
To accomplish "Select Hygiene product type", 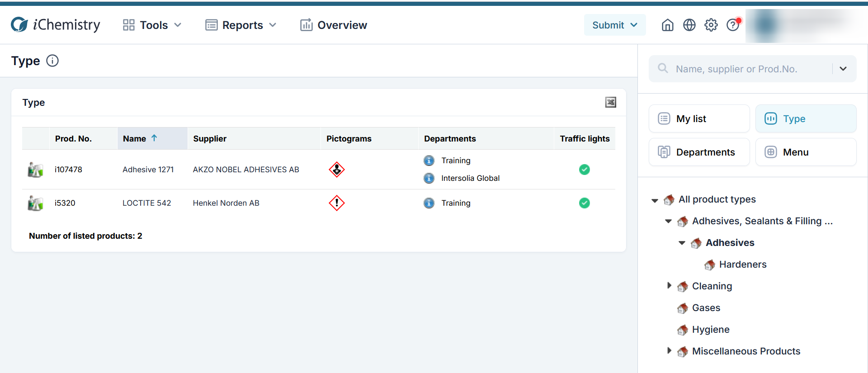I will [711, 330].
